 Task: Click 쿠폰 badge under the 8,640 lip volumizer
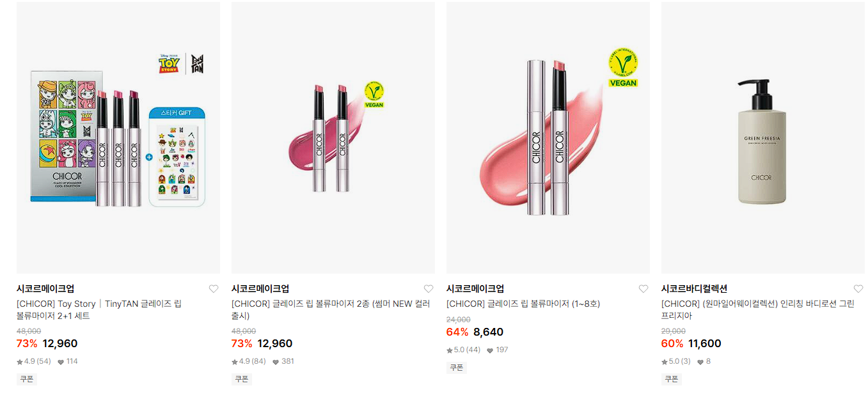click(x=457, y=368)
